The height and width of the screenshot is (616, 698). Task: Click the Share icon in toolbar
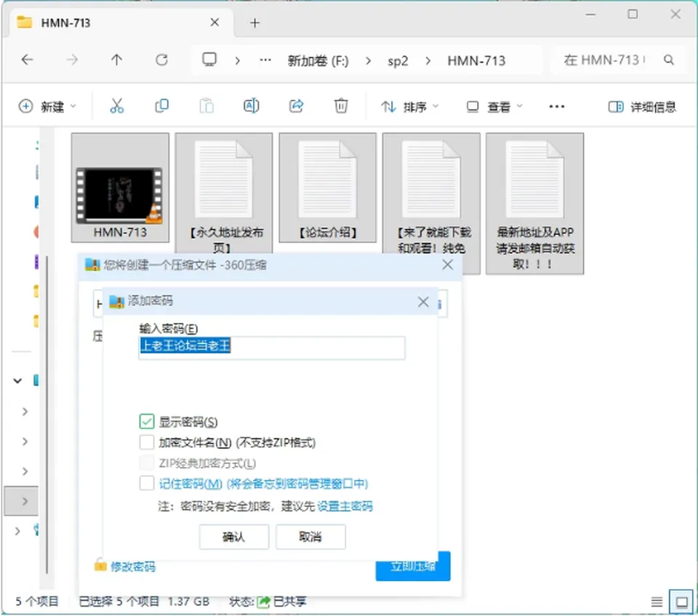point(296,106)
